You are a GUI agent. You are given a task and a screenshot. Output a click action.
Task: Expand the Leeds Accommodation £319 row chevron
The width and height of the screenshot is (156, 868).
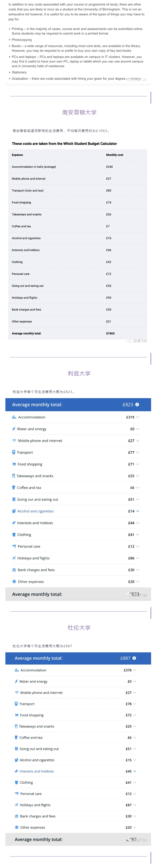click(x=137, y=417)
